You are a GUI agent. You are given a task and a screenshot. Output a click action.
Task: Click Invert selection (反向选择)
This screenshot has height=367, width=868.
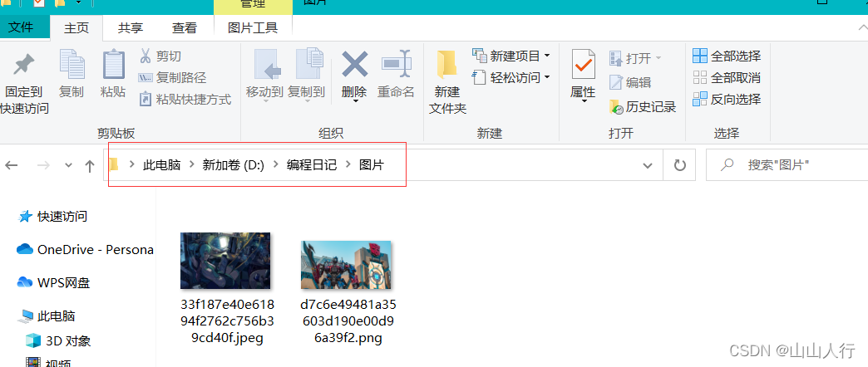coord(727,100)
